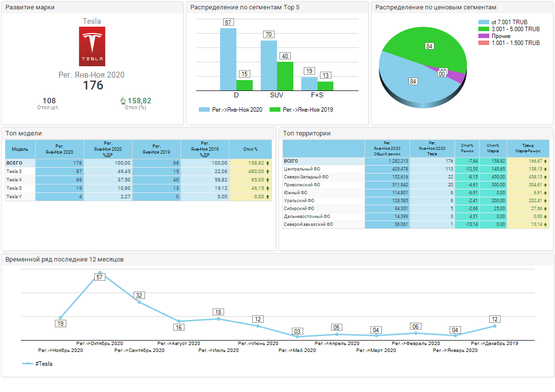Sort by Тренд Марка-Рынок column header
The width and height of the screenshot is (555, 392).
click(x=528, y=148)
